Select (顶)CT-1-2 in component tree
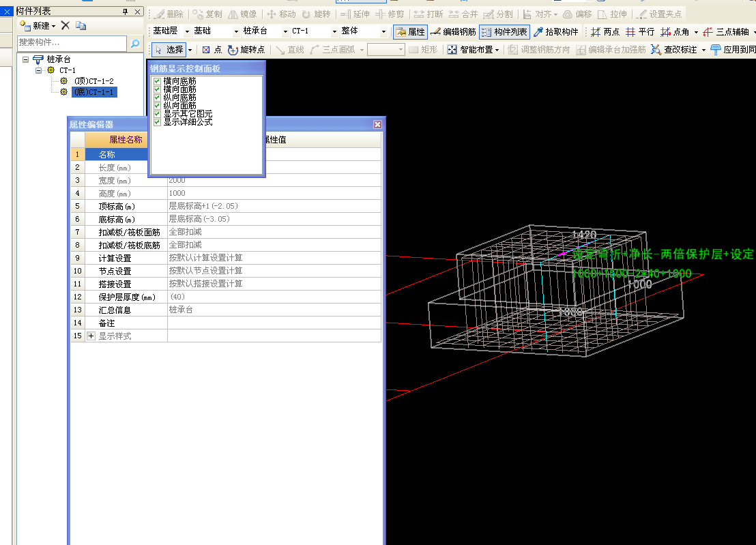The image size is (756, 545). pyautogui.click(x=94, y=81)
